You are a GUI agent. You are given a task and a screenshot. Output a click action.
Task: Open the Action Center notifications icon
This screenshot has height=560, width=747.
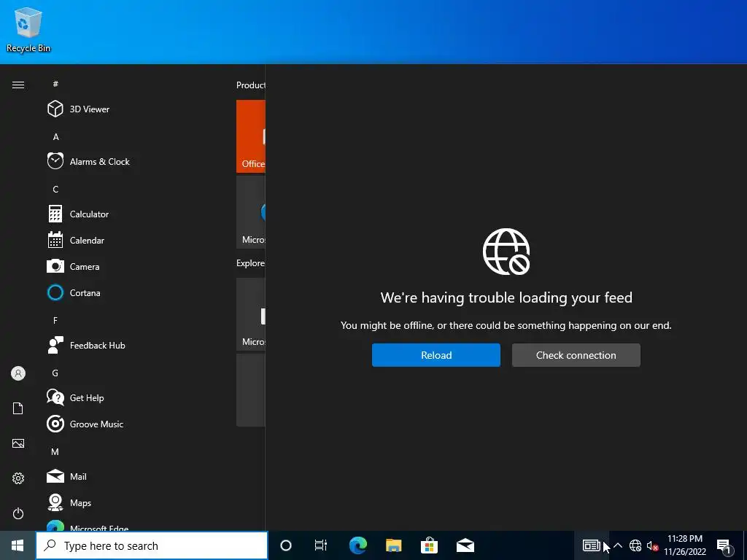coord(724,545)
